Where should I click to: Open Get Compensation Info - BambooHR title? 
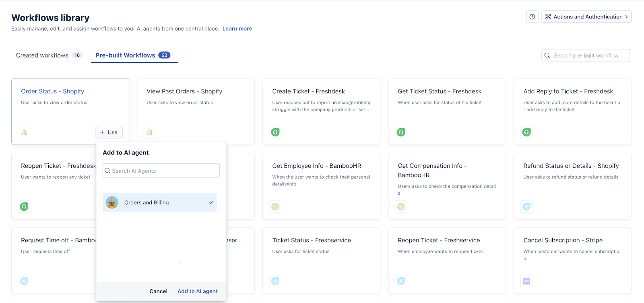(432, 170)
